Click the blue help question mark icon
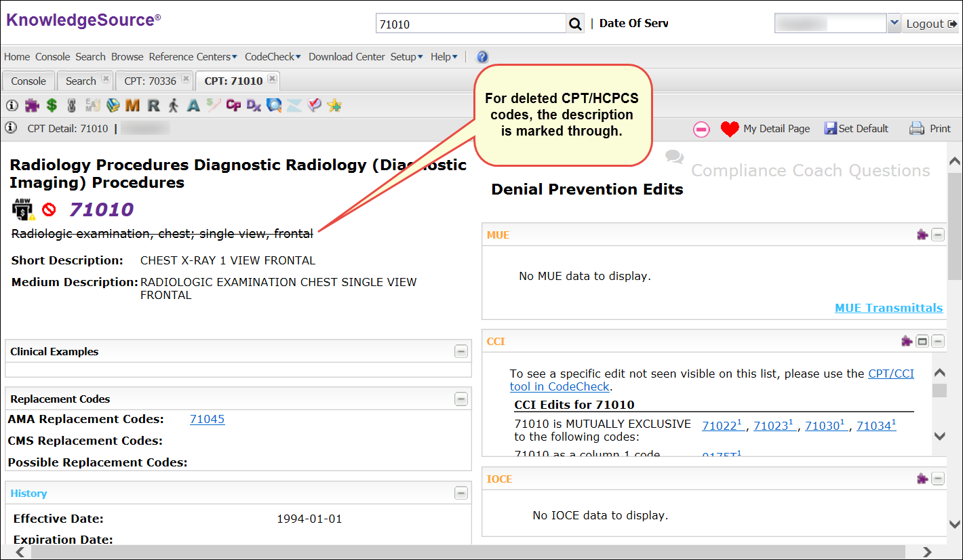Viewport: 963px width, 560px height. pos(482,57)
